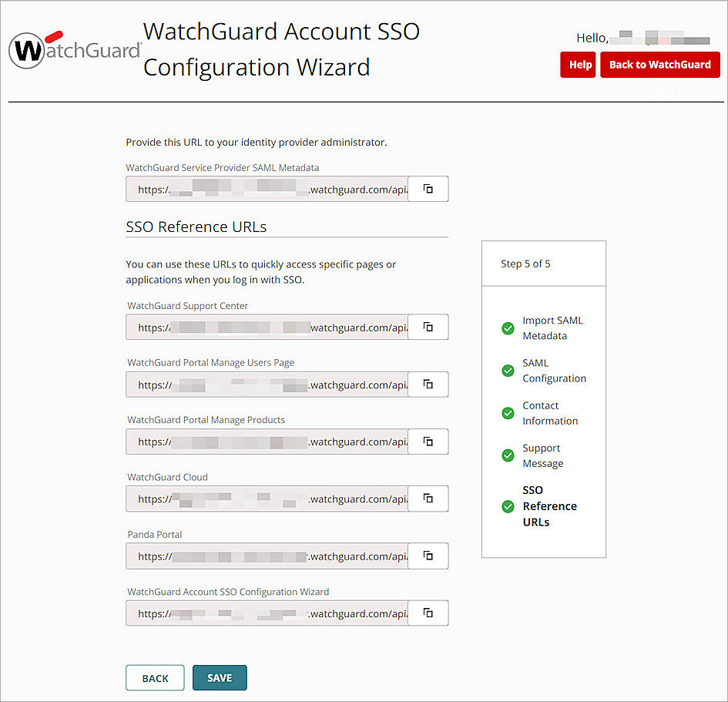Copy the Panda Portal URL

[x=428, y=556]
